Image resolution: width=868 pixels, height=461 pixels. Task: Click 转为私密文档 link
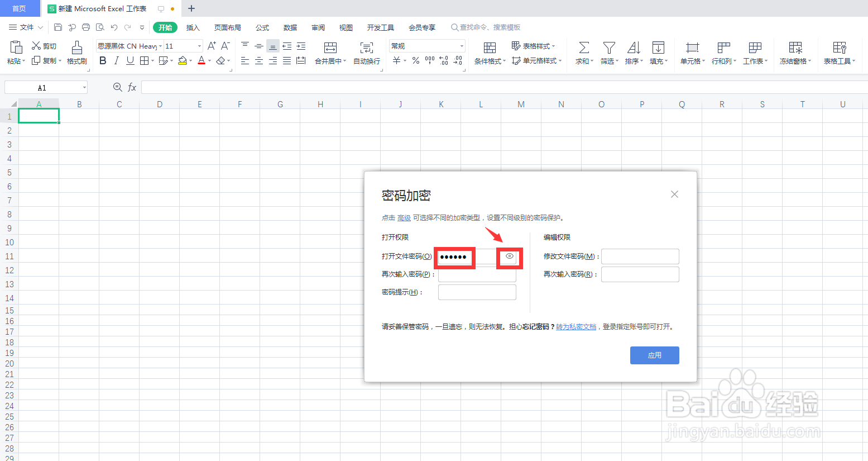pos(576,327)
